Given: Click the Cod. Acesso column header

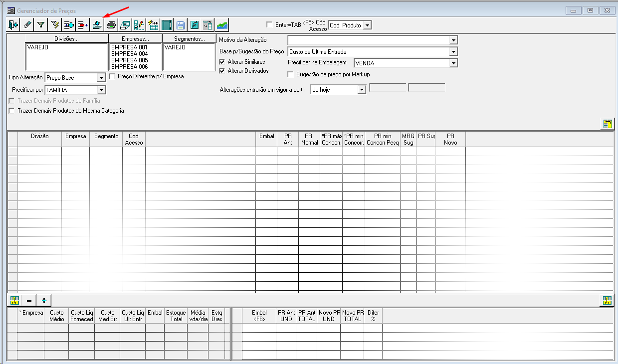Looking at the screenshot, I should [134, 139].
